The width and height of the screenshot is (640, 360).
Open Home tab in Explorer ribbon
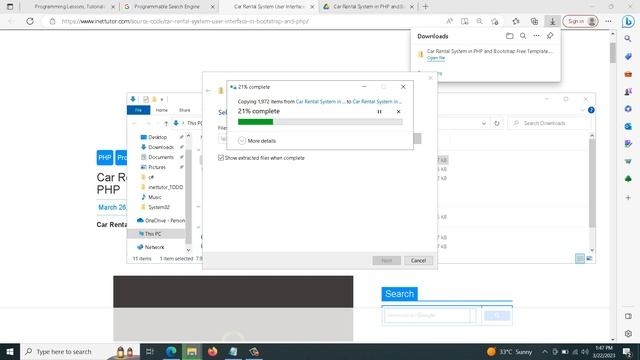click(x=162, y=110)
